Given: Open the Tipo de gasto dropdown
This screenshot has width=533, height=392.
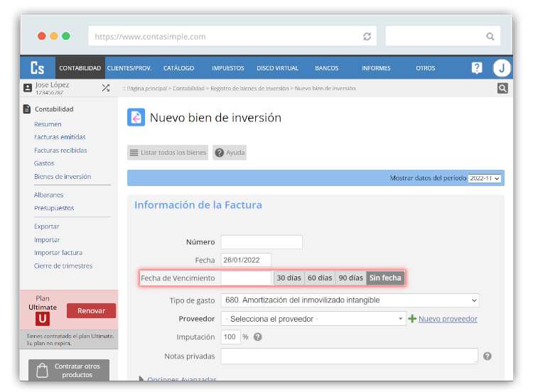Looking at the screenshot, I should pyautogui.click(x=350, y=300).
